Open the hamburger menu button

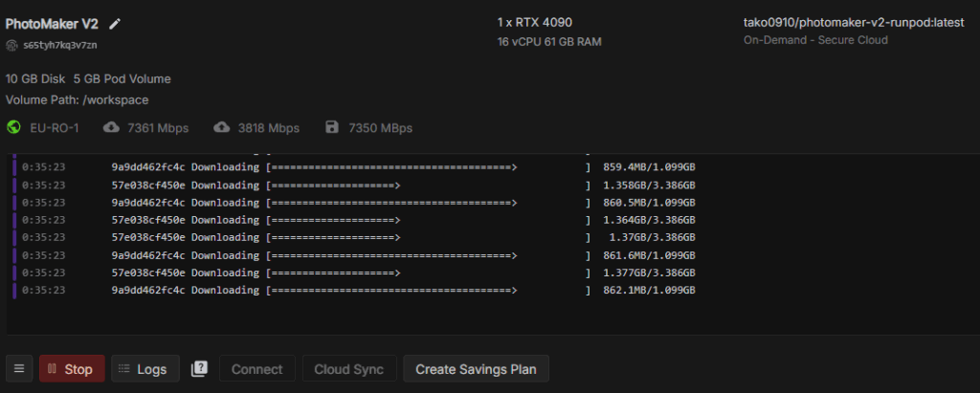tap(19, 369)
